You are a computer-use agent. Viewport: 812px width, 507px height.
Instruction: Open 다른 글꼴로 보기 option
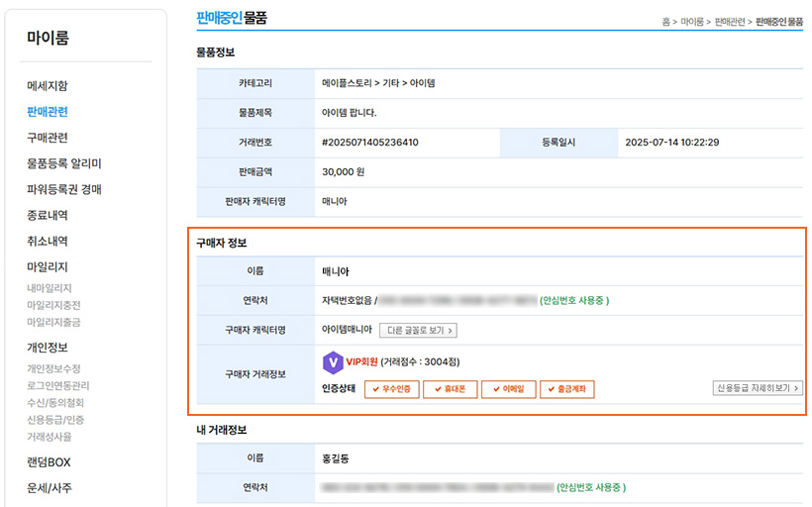[417, 330]
